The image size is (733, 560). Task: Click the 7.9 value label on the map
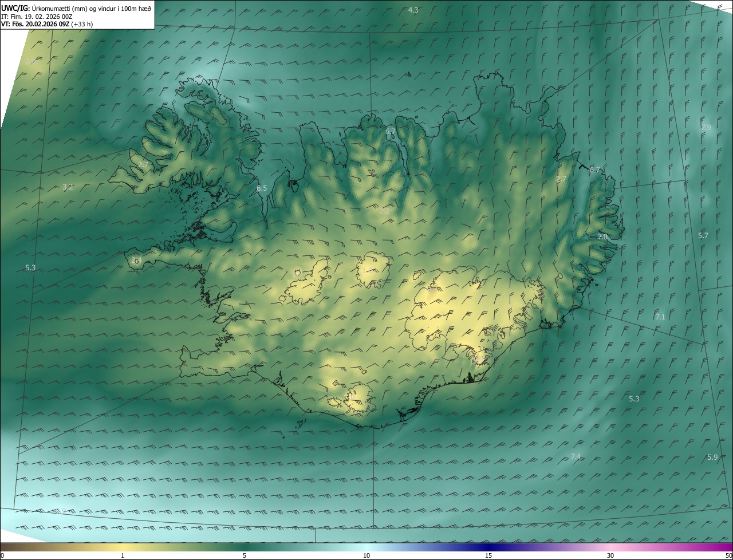706,127
